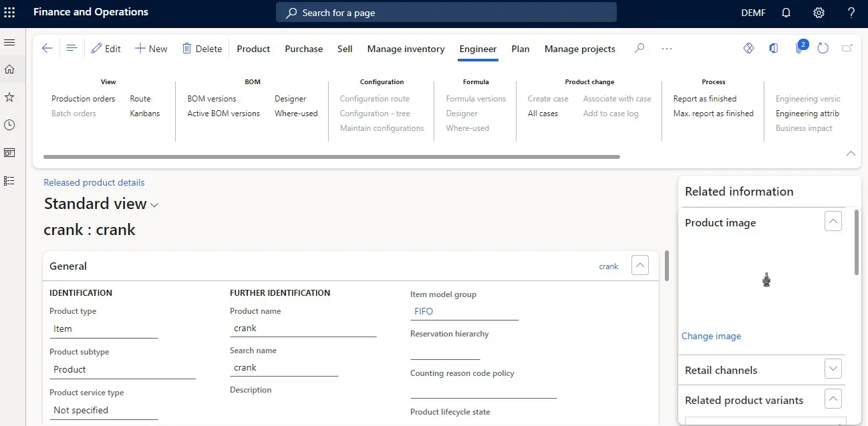The image size is (868, 426).
Task: Expand the Retail channels section
Action: click(833, 369)
